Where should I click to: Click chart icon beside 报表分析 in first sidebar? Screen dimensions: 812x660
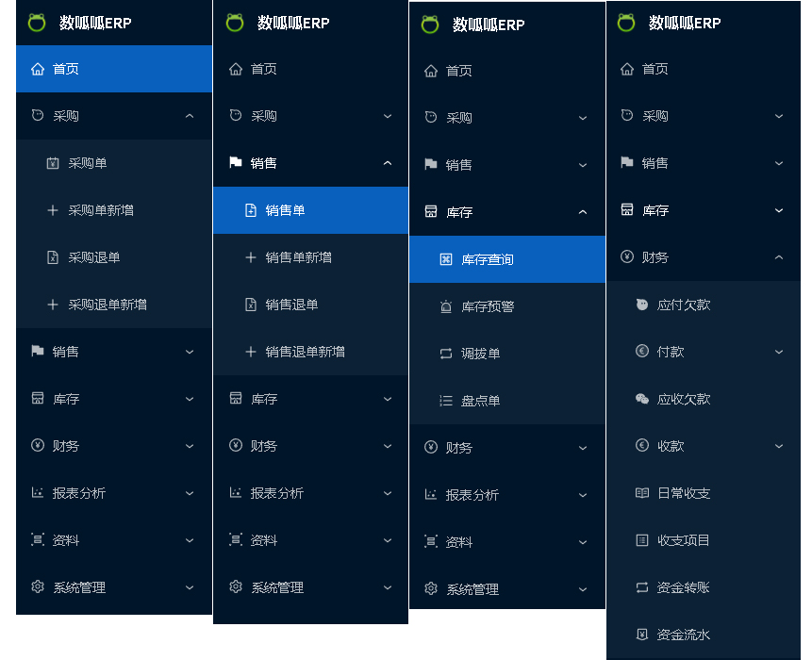click(38, 492)
